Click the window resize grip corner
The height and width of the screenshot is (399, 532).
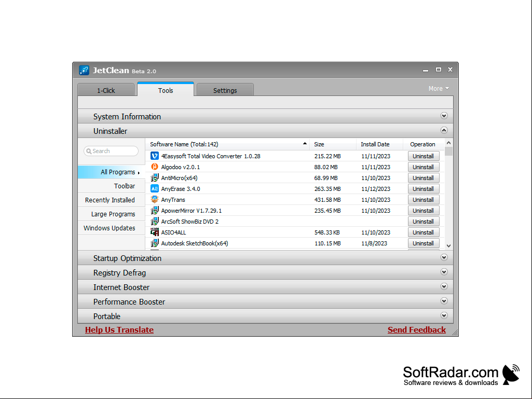click(455, 333)
